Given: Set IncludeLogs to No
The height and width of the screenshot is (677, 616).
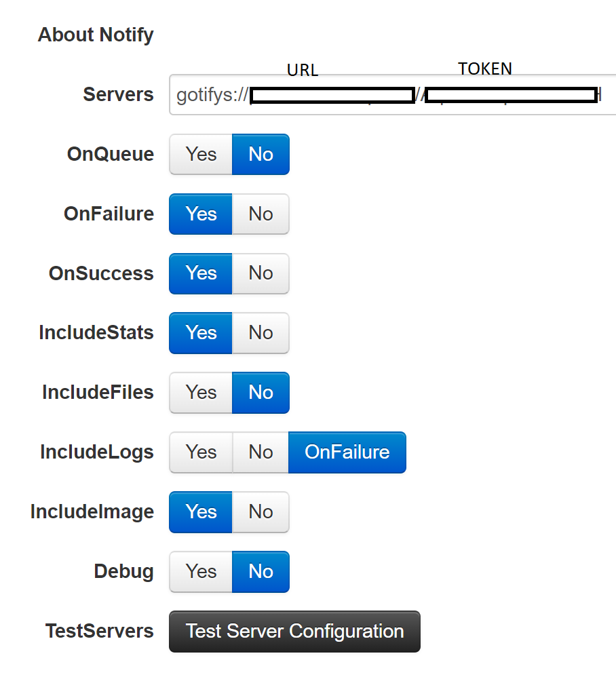Looking at the screenshot, I should (x=261, y=452).
